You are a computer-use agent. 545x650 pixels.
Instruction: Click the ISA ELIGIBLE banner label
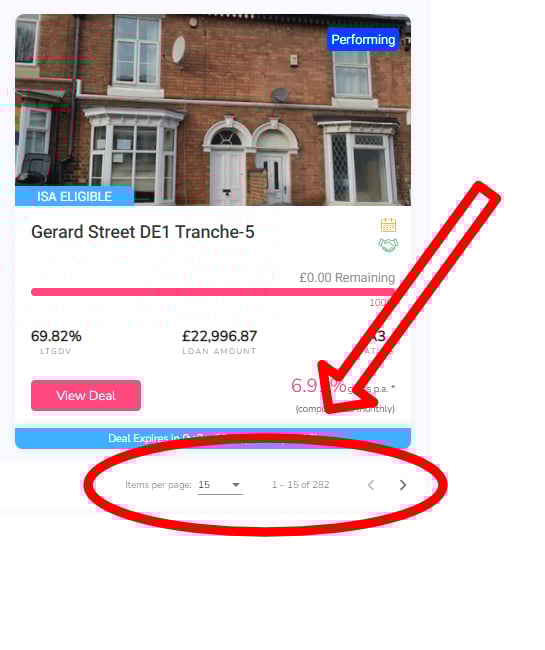[x=75, y=196]
